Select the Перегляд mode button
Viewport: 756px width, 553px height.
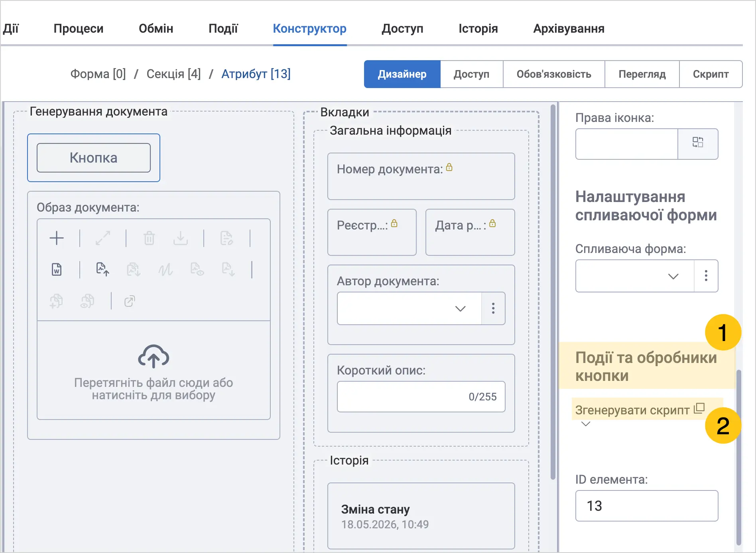click(642, 74)
